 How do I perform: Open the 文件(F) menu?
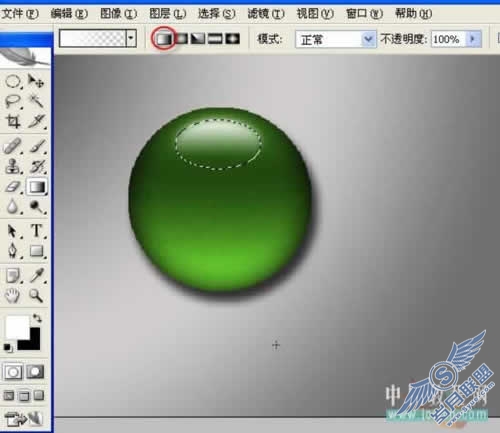tap(20, 14)
